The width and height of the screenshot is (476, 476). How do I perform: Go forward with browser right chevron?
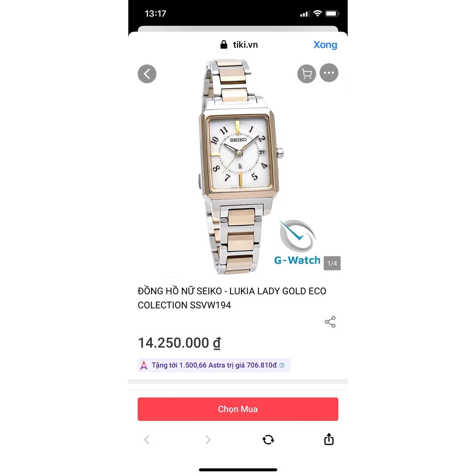click(x=208, y=440)
